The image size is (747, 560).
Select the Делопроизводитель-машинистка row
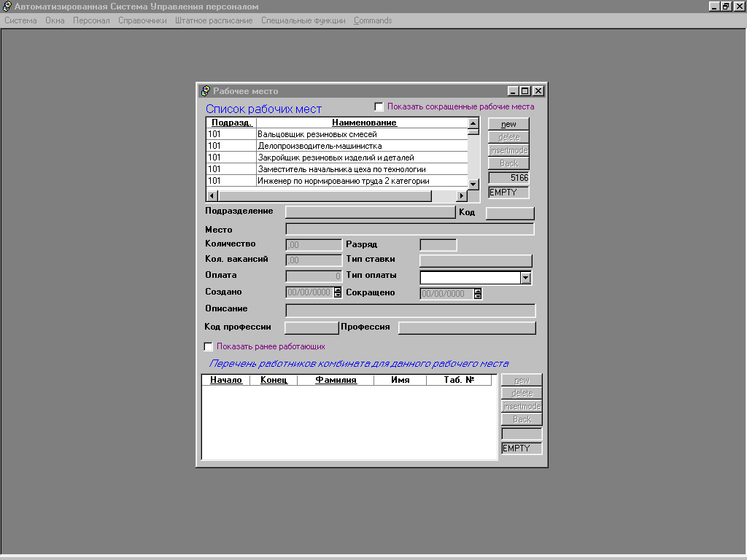320,146
